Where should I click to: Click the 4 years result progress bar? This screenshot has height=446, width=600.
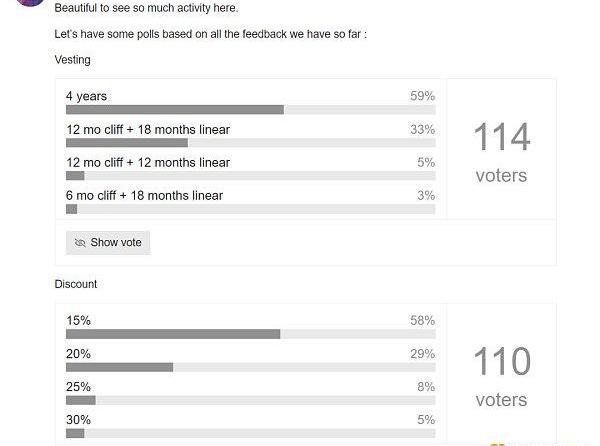coord(250,110)
